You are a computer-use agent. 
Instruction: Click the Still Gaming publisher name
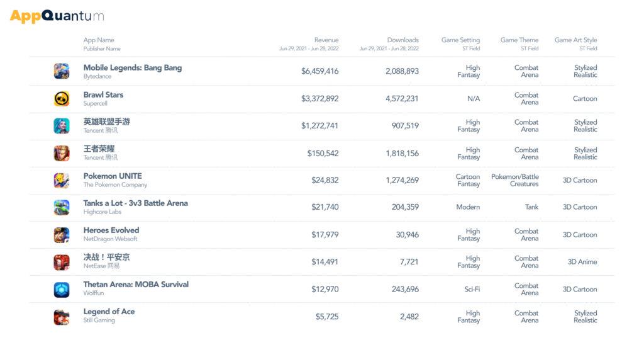[x=99, y=320]
